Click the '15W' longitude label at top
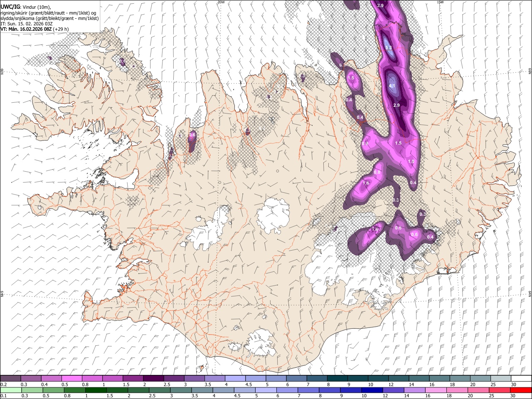 pyautogui.click(x=440, y=2)
